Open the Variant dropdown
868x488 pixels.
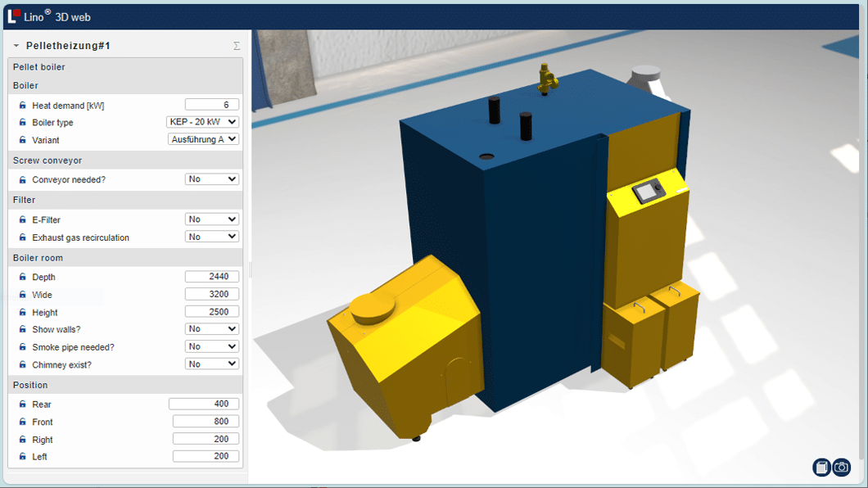coord(203,139)
